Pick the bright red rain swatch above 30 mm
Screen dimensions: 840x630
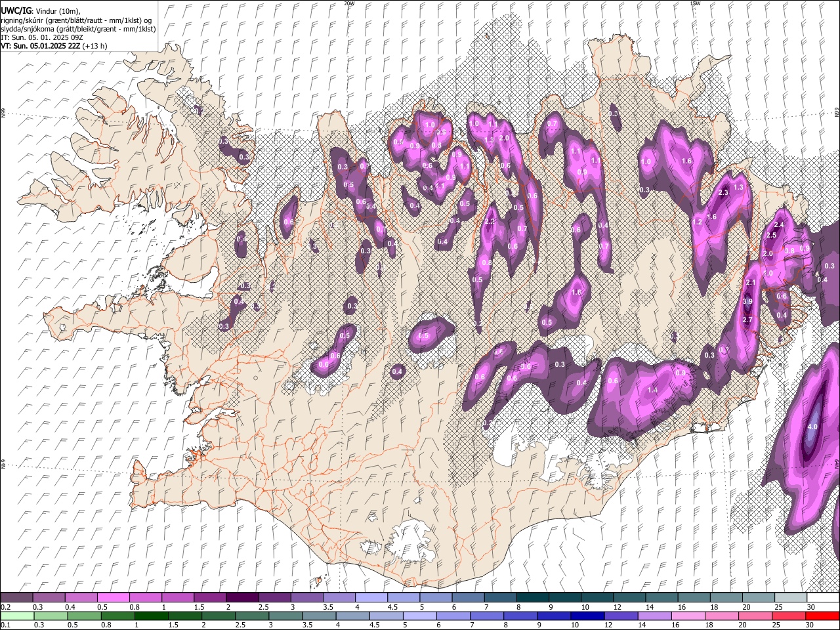tap(822, 616)
